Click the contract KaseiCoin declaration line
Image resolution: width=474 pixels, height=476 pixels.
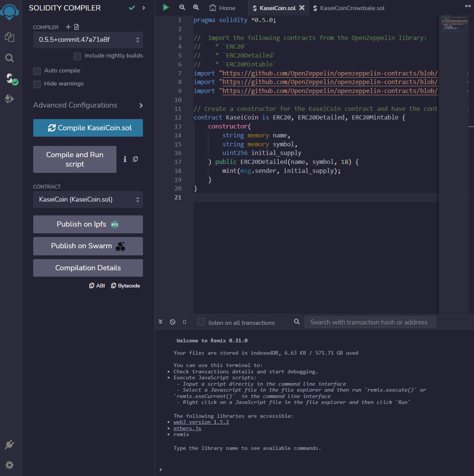click(299, 118)
